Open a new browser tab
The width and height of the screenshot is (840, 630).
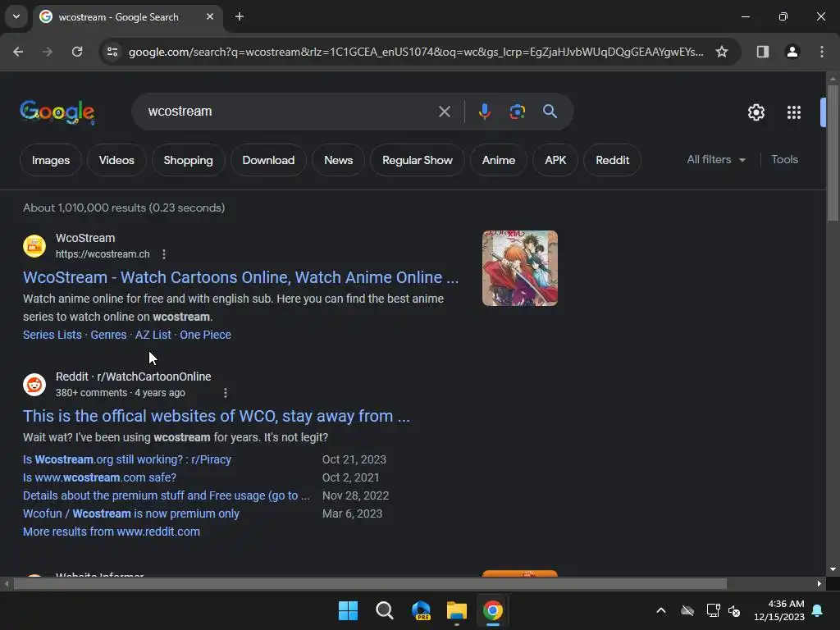click(x=240, y=16)
